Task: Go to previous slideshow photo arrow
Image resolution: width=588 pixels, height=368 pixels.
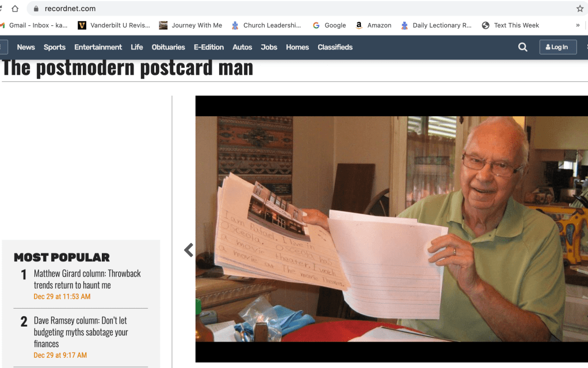Action: [x=188, y=250]
